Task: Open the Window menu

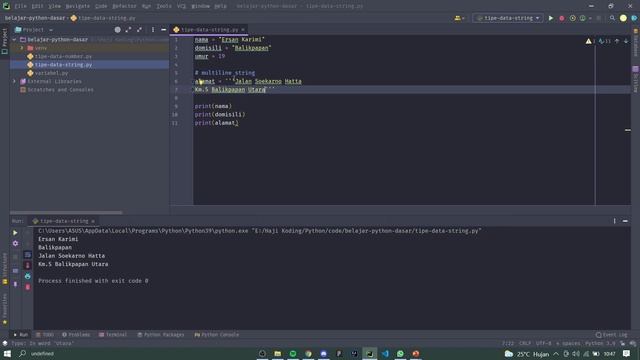Action: pyautogui.click(x=200, y=6)
